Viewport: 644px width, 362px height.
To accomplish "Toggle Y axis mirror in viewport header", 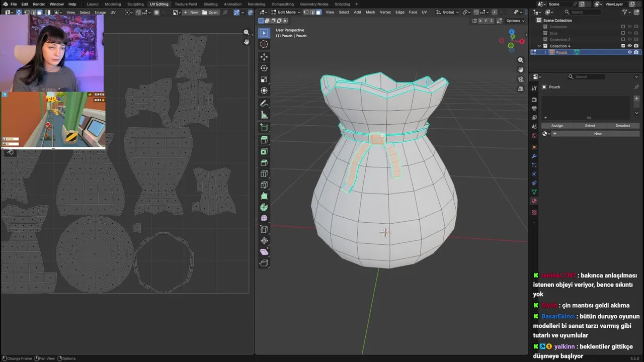I will (487, 21).
